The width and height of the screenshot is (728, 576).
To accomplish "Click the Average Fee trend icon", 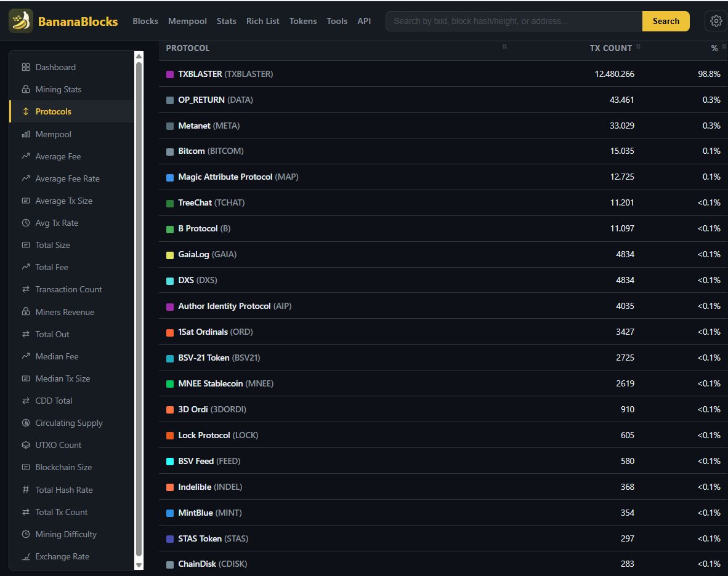I will [25, 156].
